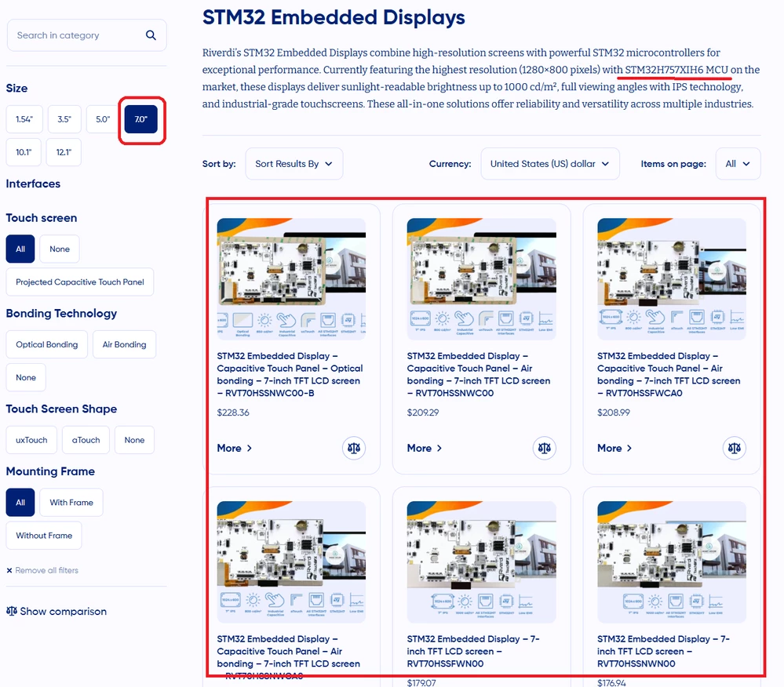This screenshot has width=784, height=687.
Task: Open RVT70HSSNWC00 product title
Action: pos(479,374)
